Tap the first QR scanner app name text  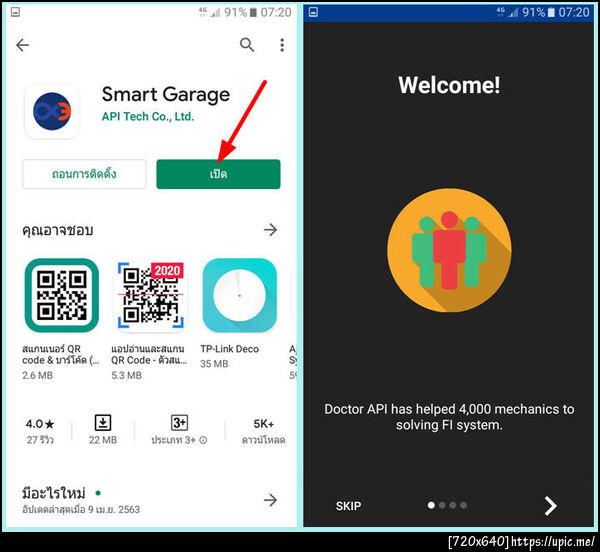point(60,354)
